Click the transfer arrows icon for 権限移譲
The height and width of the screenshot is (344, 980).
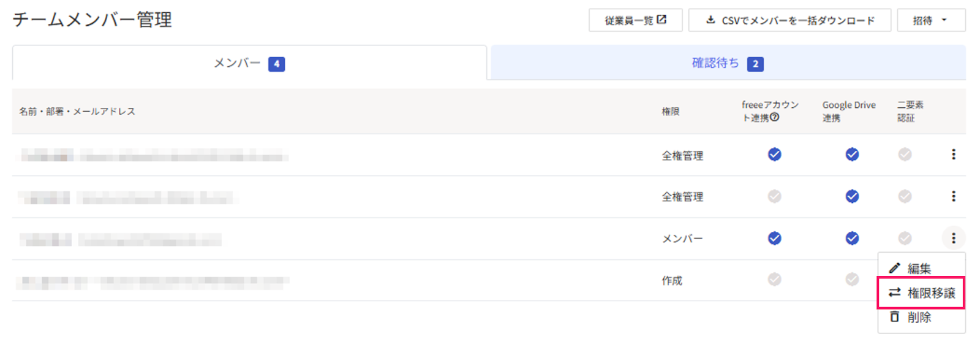(x=895, y=292)
